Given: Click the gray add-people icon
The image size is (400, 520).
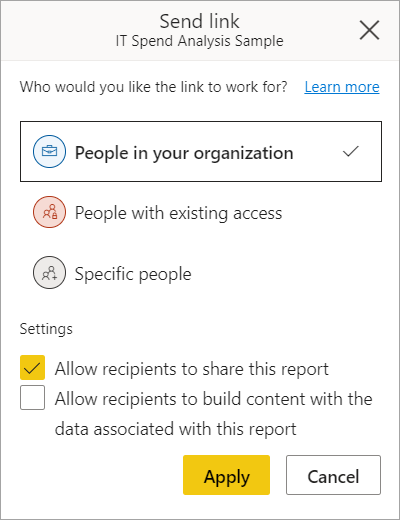Looking at the screenshot, I should 49,272.
